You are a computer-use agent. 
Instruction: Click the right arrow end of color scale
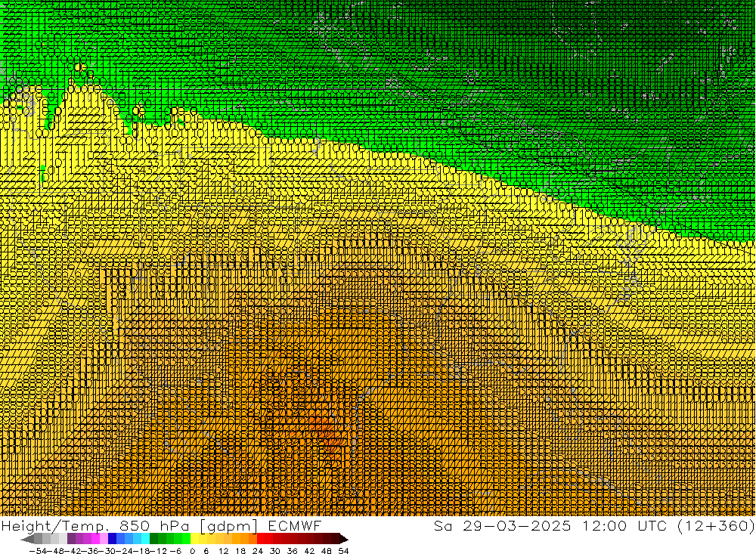(x=344, y=539)
